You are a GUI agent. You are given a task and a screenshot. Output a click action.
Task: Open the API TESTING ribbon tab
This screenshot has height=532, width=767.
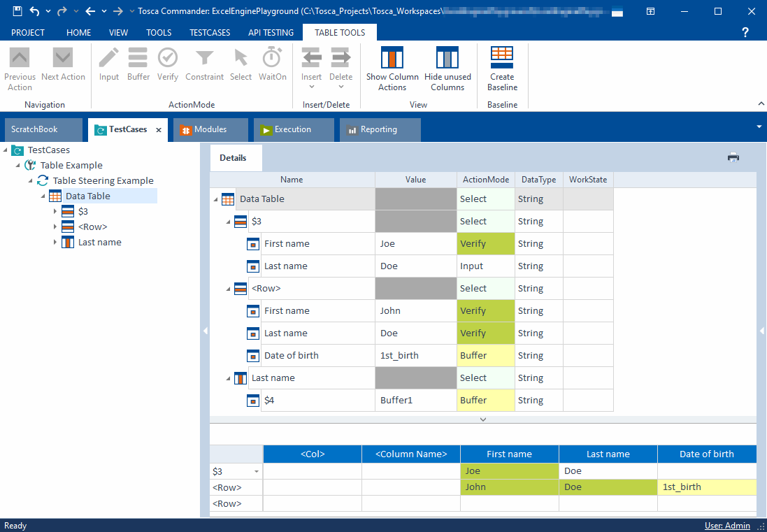point(271,32)
